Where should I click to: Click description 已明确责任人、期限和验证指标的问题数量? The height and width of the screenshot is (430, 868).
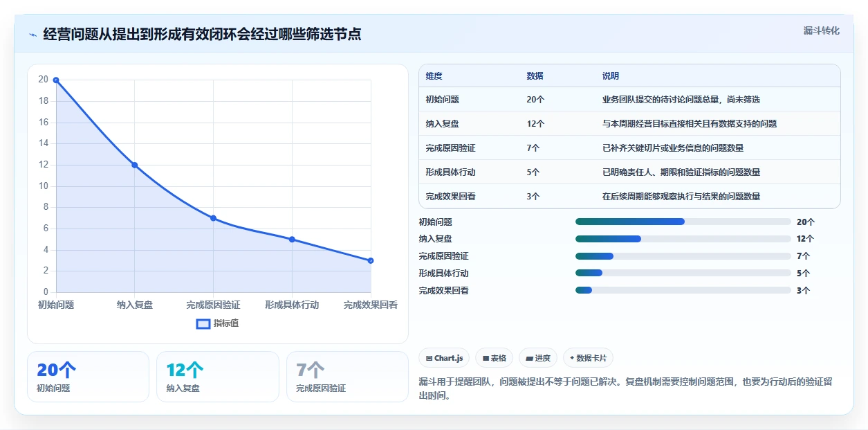681,172
